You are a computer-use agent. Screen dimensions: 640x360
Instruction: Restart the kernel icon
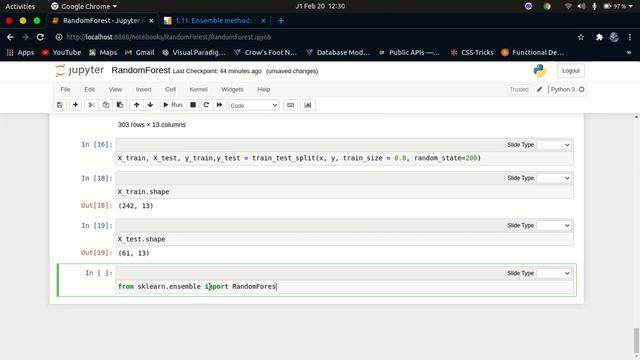tap(206, 105)
